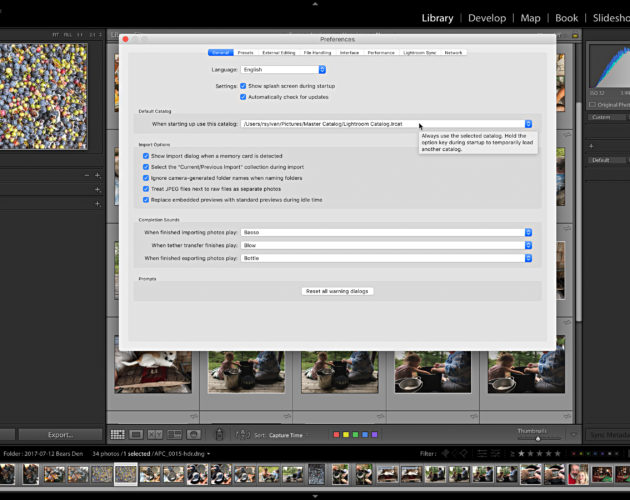Image resolution: width=630 pixels, height=500 pixels.
Task: Toggle sort direction a-z icon
Action: tap(243, 434)
